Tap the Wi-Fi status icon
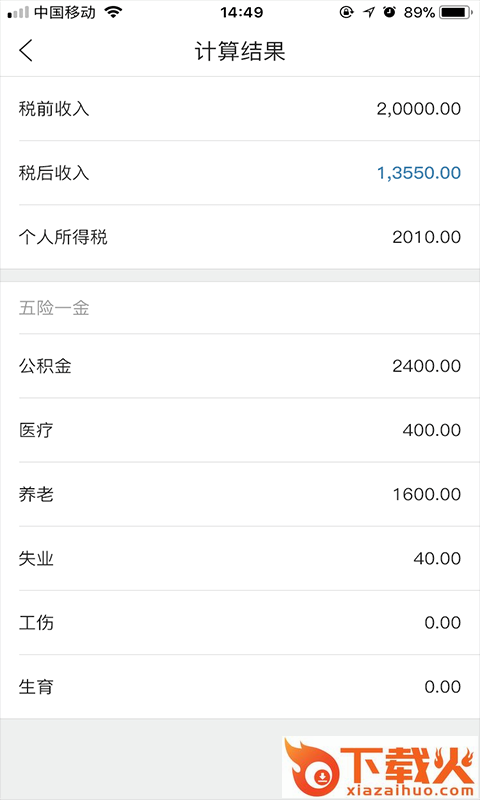Viewport: 480px width, 800px height. pos(113,12)
